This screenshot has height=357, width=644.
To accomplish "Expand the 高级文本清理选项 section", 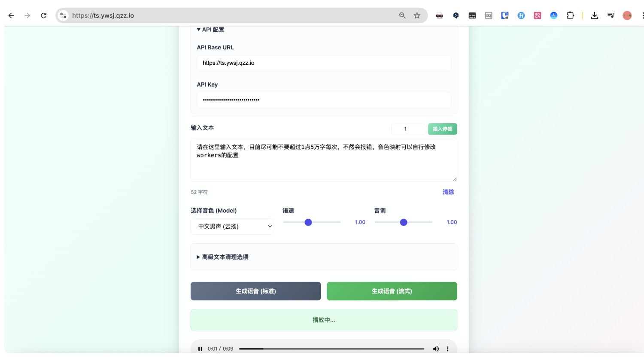I will point(222,257).
